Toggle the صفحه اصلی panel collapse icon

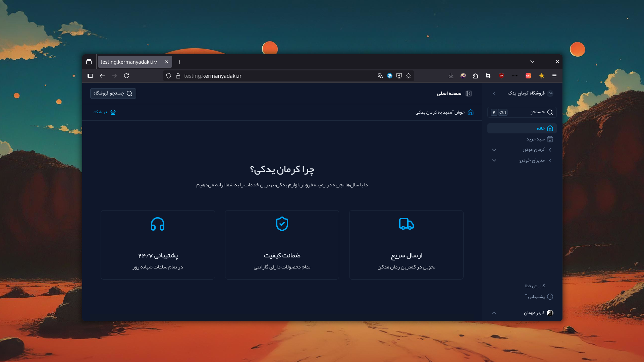click(x=469, y=94)
